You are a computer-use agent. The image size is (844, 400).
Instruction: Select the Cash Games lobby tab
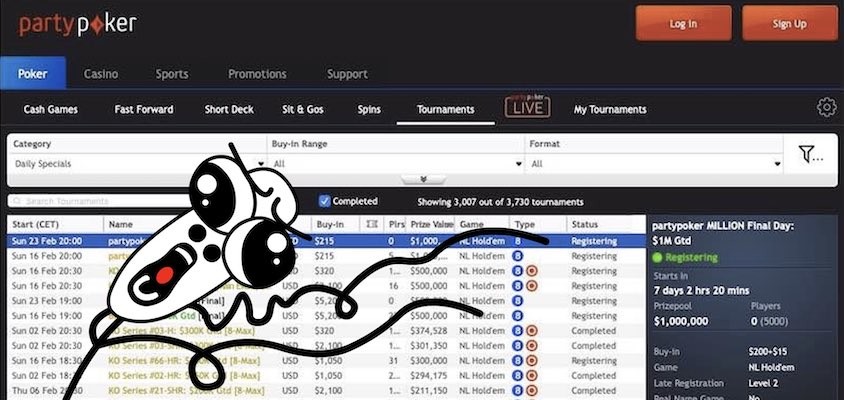click(51, 109)
